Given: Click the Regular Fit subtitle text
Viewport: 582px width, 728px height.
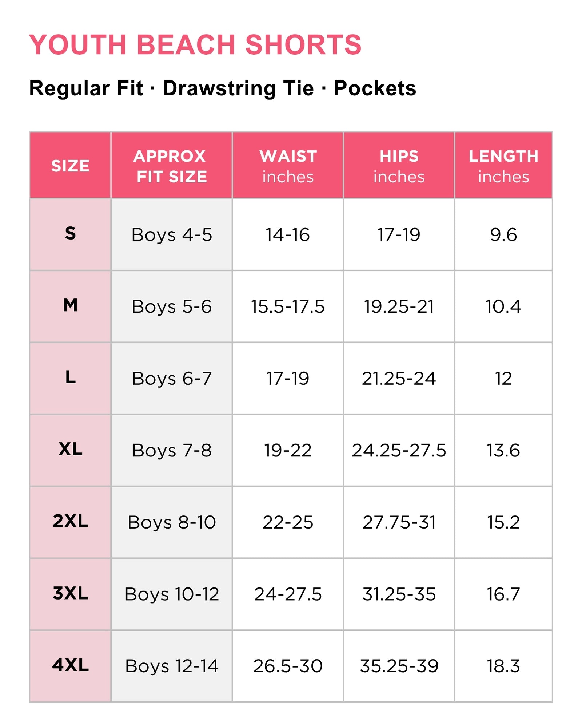Looking at the screenshot, I should 86,88.
